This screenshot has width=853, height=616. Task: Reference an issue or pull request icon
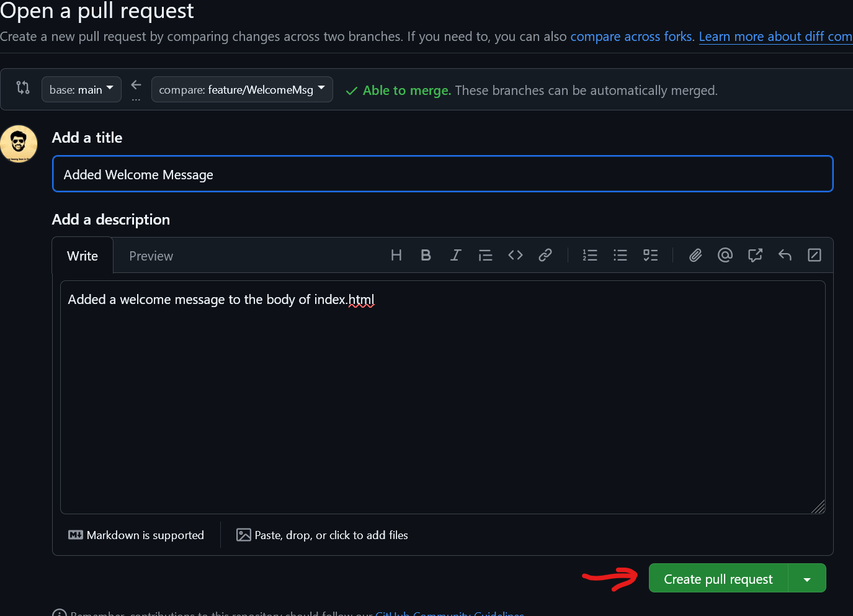pyautogui.click(x=755, y=255)
